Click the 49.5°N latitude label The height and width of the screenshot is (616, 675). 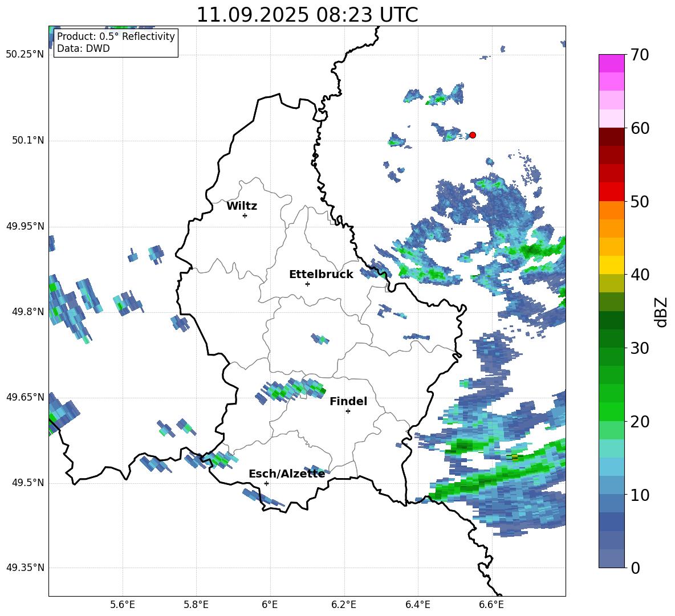click(x=28, y=483)
